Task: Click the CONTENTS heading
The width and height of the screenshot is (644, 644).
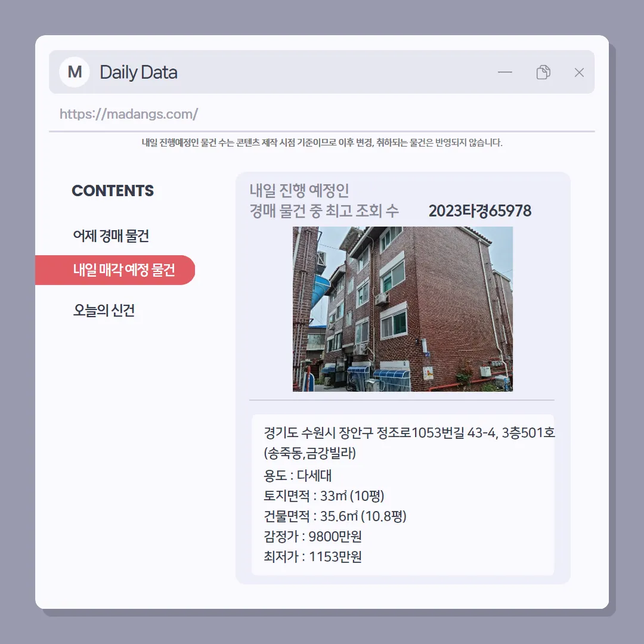Action: tap(113, 191)
